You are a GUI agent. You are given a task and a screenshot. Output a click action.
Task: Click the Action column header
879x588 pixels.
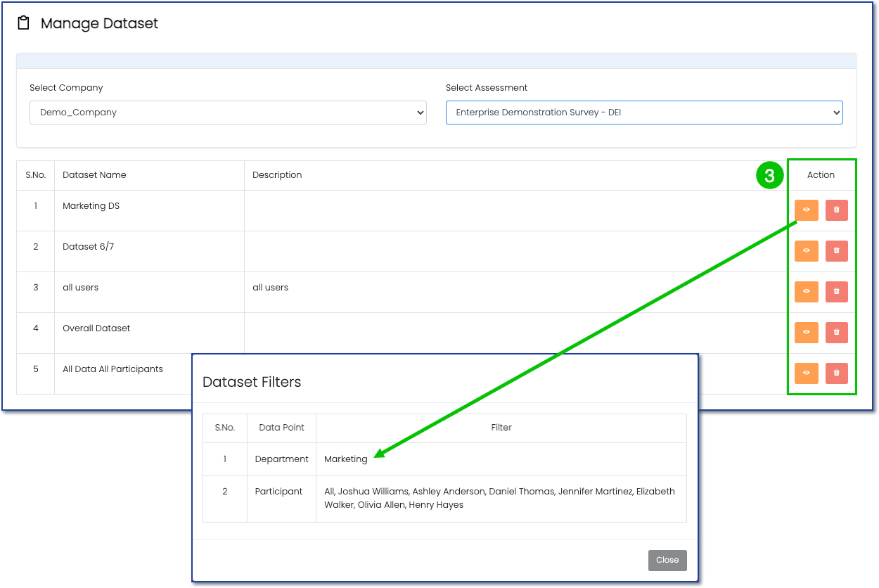point(821,175)
